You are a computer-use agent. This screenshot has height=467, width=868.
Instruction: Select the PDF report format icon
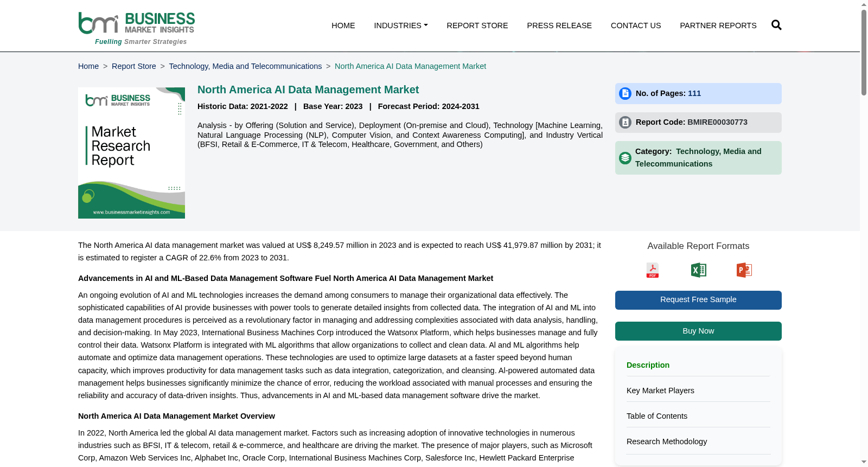pyautogui.click(x=653, y=270)
